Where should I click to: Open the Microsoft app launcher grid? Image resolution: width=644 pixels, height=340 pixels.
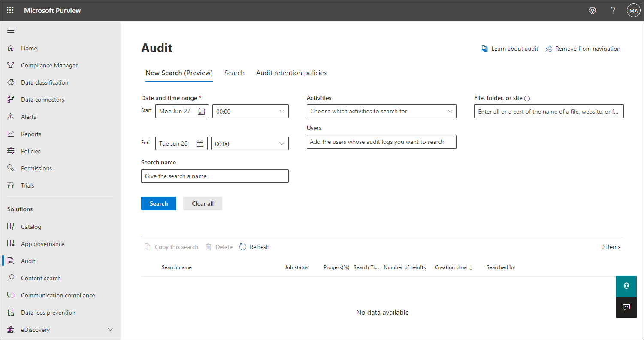coord(10,10)
